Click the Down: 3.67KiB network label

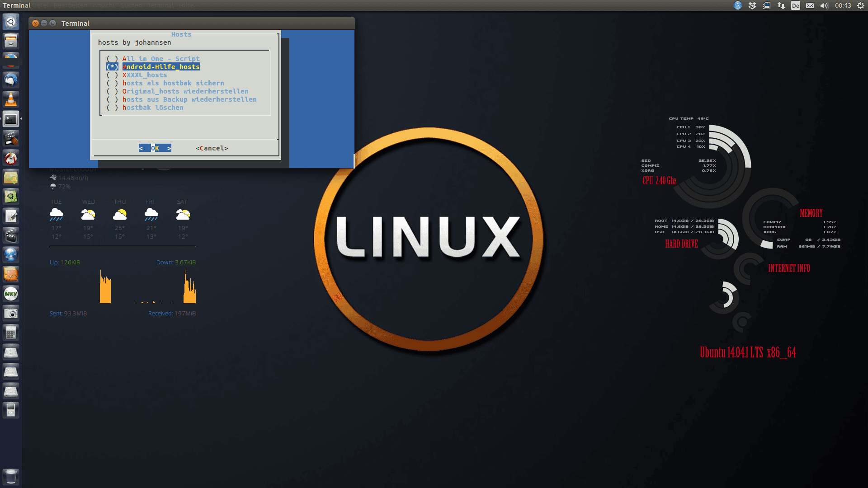(x=176, y=262)
